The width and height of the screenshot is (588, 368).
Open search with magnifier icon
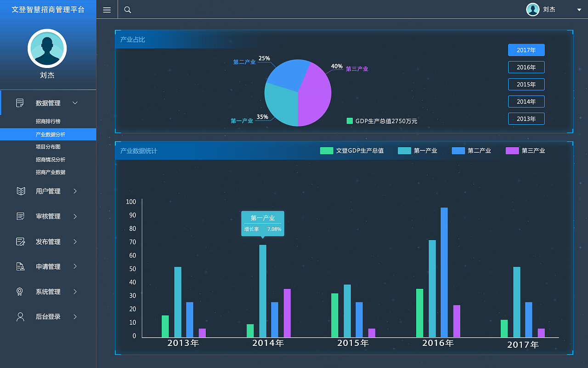(x=128, y=10)
